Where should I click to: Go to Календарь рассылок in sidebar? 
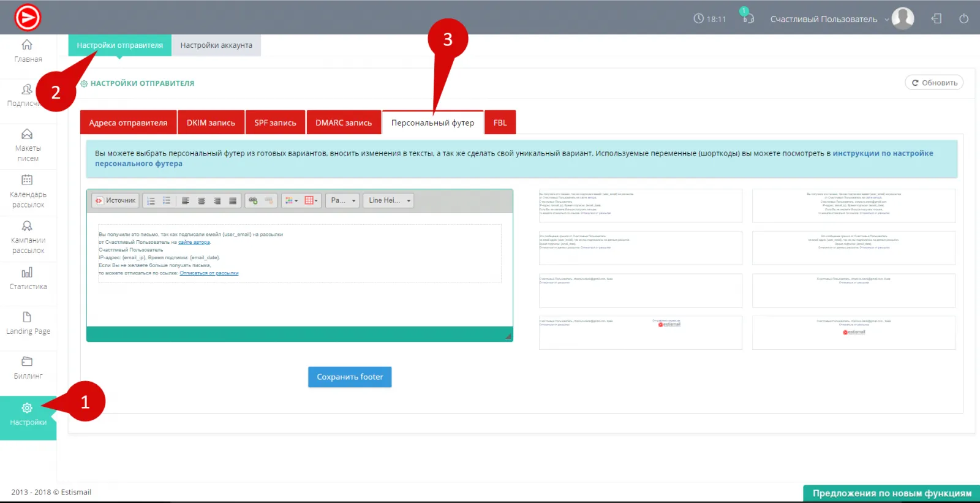tap(28, 191)
